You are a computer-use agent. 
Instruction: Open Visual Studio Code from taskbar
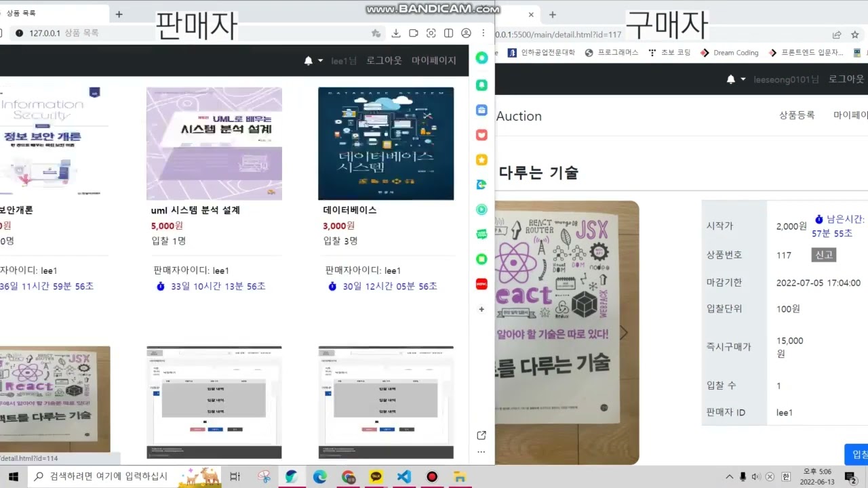pyautogui.click(x=403, y=476)
